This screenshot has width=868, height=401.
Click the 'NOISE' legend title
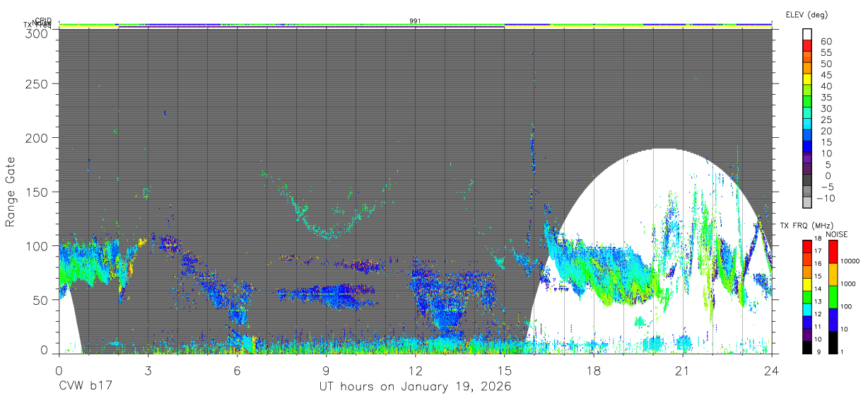click(838, 234)
